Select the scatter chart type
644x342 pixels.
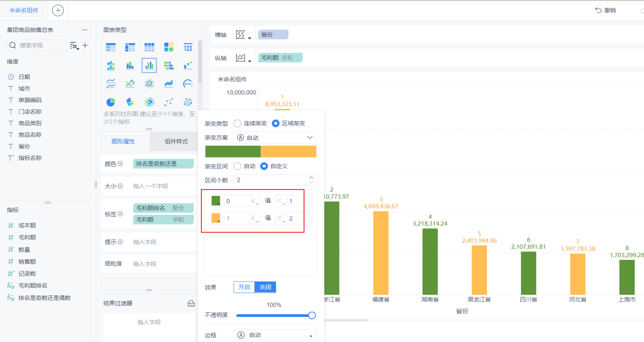pyautogui.click(x=169, y=102)
